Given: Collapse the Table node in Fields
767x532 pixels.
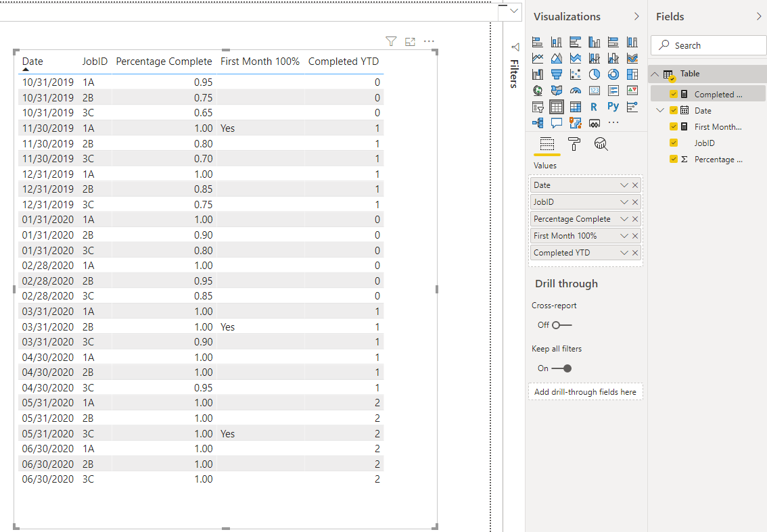Looking at the screenshot, I should (x=655, y=74).
